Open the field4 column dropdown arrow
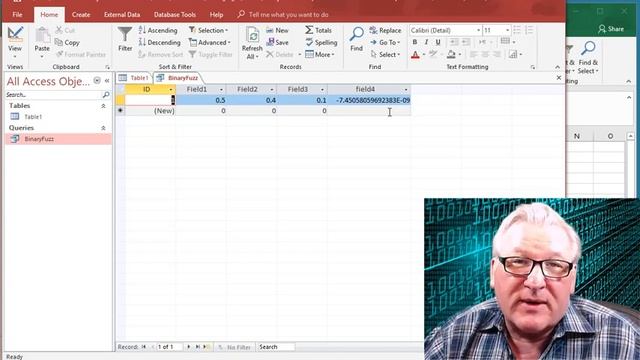The image size is (640, 360). 406,89
